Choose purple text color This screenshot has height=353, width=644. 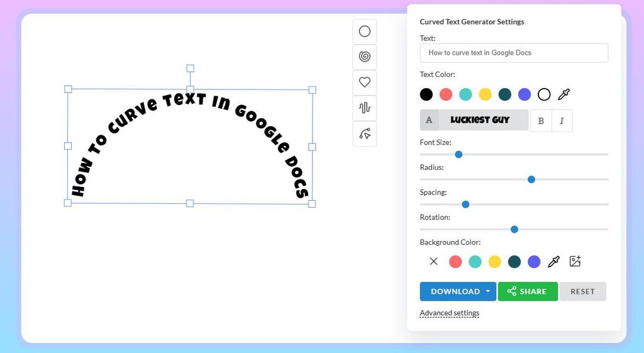[x=525, y=94]
